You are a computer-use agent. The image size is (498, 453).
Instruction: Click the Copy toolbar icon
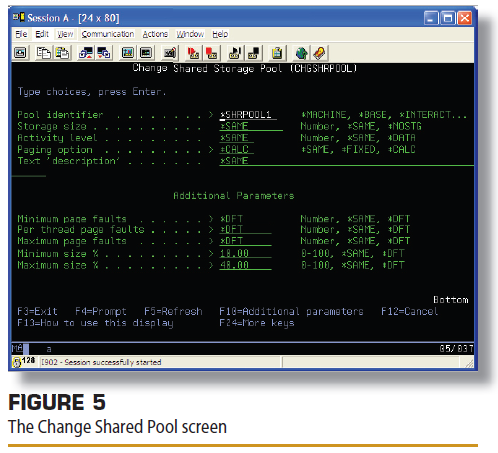click(44, 53)
